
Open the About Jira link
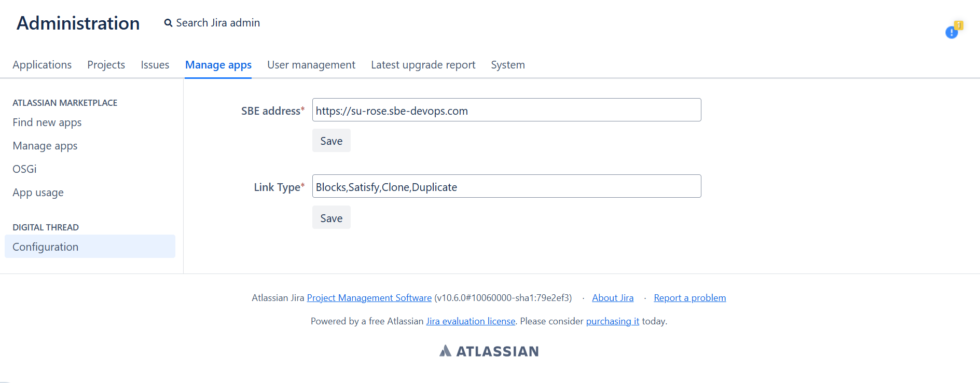(612, 298)
